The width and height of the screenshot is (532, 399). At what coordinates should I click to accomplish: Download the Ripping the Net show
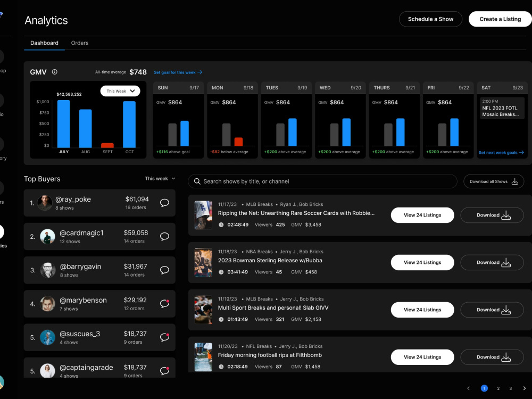pos(492,215)
